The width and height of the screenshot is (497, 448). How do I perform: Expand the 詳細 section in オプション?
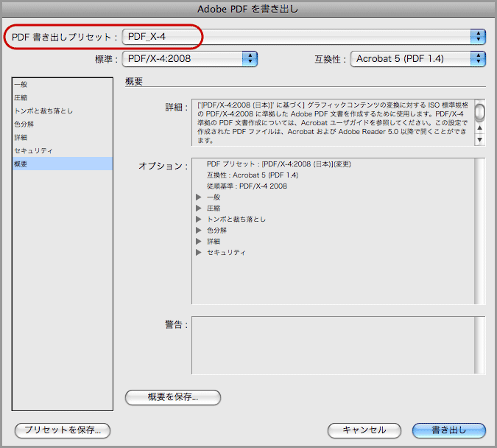tap(199, 241)
